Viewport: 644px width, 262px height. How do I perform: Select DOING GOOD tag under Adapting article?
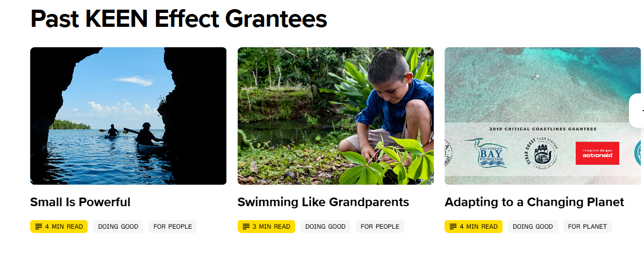pyautogui.click(x=533, y=227)
